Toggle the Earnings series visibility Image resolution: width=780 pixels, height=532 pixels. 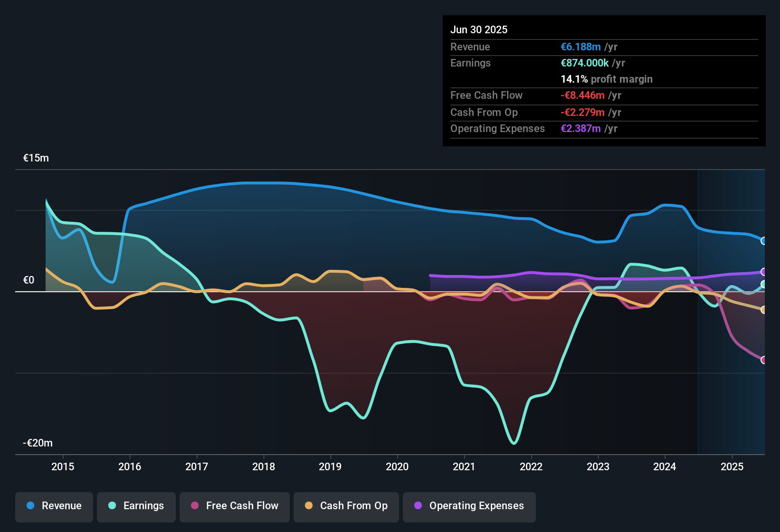(x=136, y=506)
